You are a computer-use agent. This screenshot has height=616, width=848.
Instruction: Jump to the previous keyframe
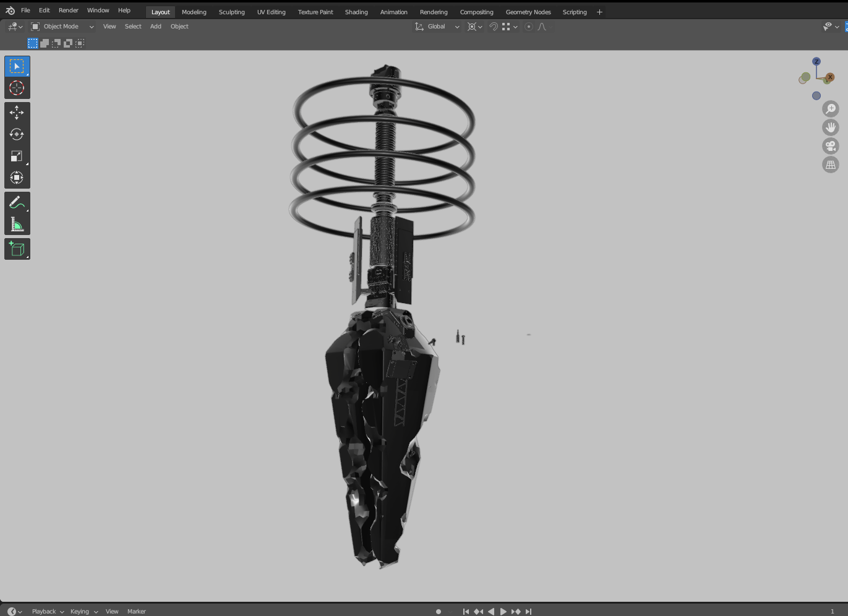pos(478,612)
